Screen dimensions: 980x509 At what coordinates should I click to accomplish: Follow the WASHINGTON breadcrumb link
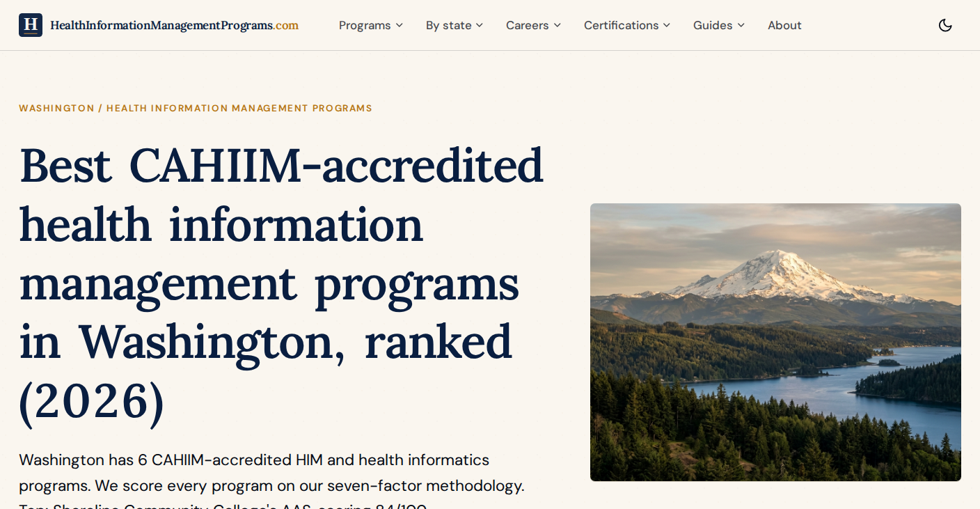[x=56, y=108]
